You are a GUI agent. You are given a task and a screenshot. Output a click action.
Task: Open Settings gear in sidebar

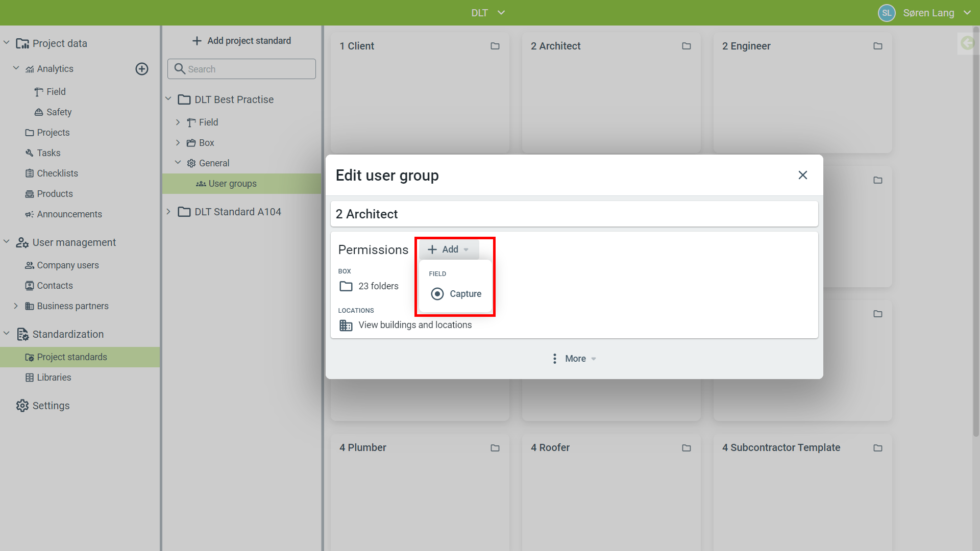click(22, 406)
